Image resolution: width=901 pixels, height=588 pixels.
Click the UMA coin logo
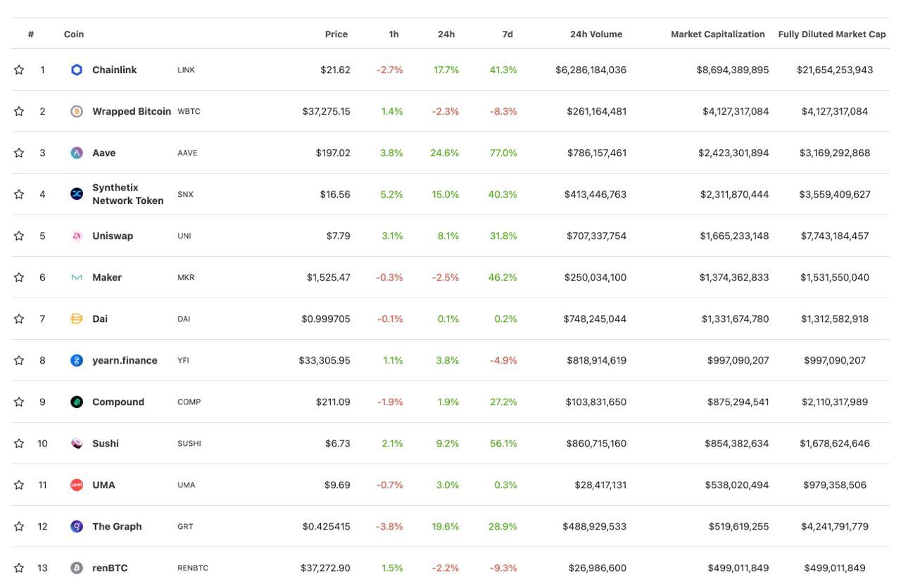click(77, 485)
